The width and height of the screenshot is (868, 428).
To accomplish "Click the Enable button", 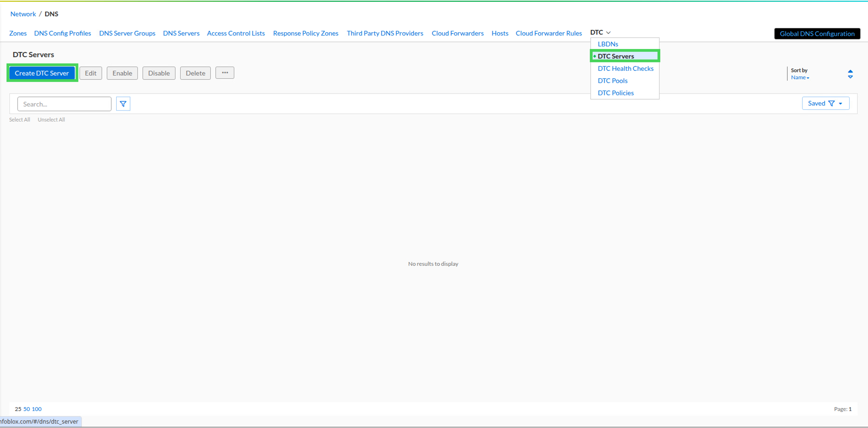I will pos(122,73).
